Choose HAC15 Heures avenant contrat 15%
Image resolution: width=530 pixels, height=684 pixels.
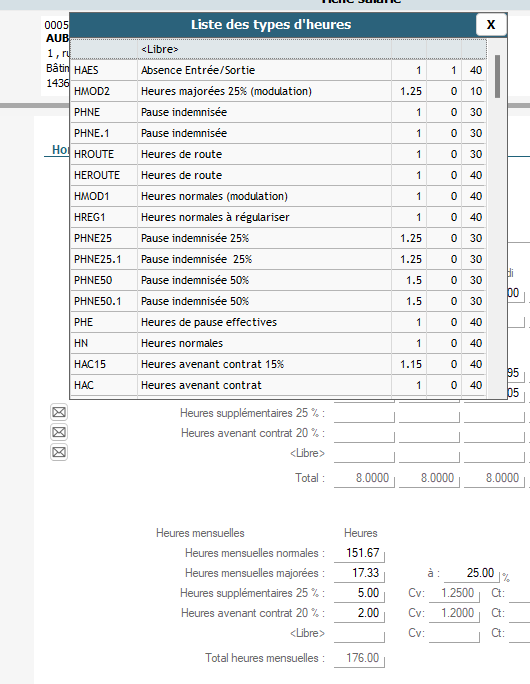[x=278, y=364]
